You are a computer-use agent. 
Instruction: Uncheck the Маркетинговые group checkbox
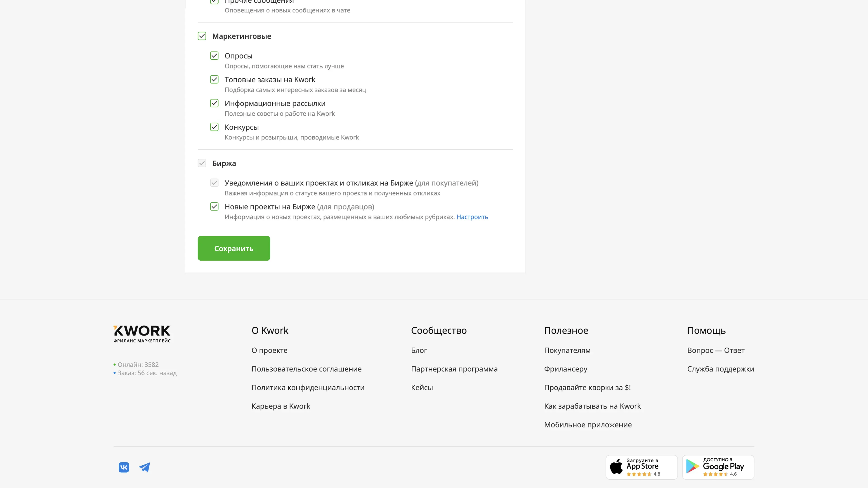click(202, 36)
